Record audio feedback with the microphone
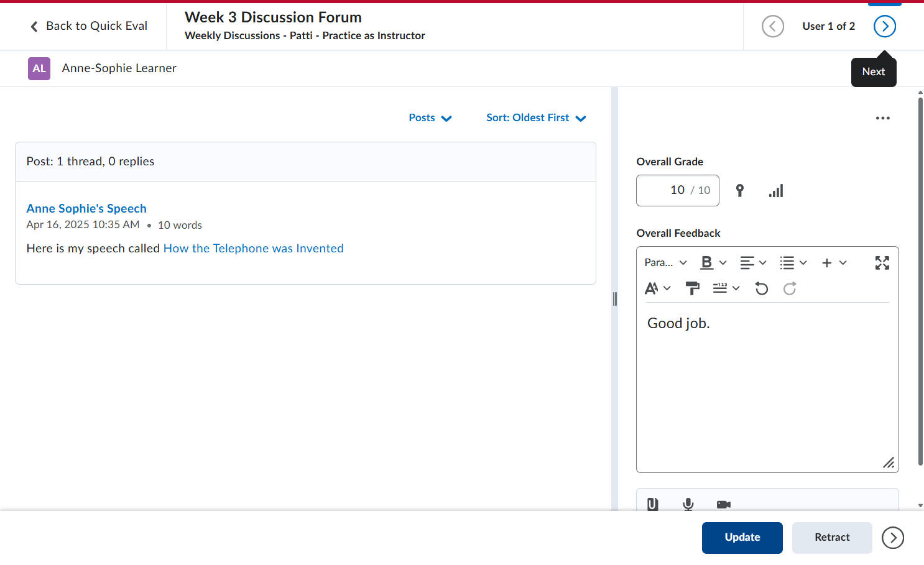This screenshot has height=565, width=924. click(688, 504)
